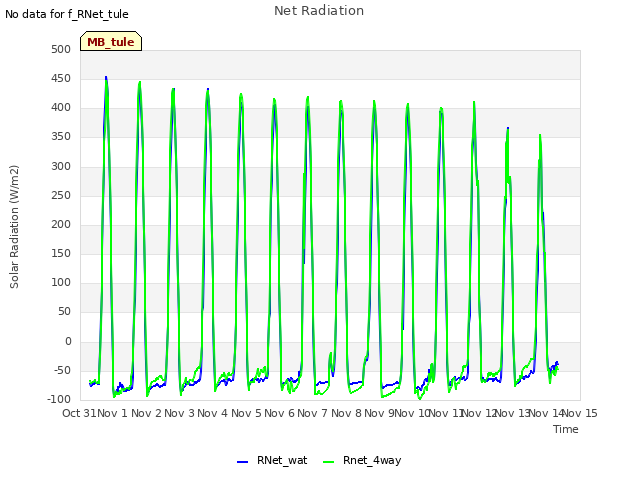Click the RNet_wat legend entry
This screenshot has height=480, width=640.
click(272, 460)
